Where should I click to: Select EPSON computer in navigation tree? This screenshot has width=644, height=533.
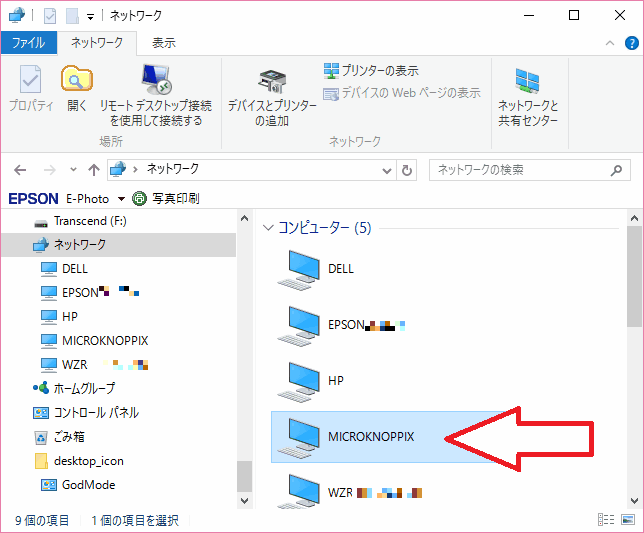(x=90, y=292)
